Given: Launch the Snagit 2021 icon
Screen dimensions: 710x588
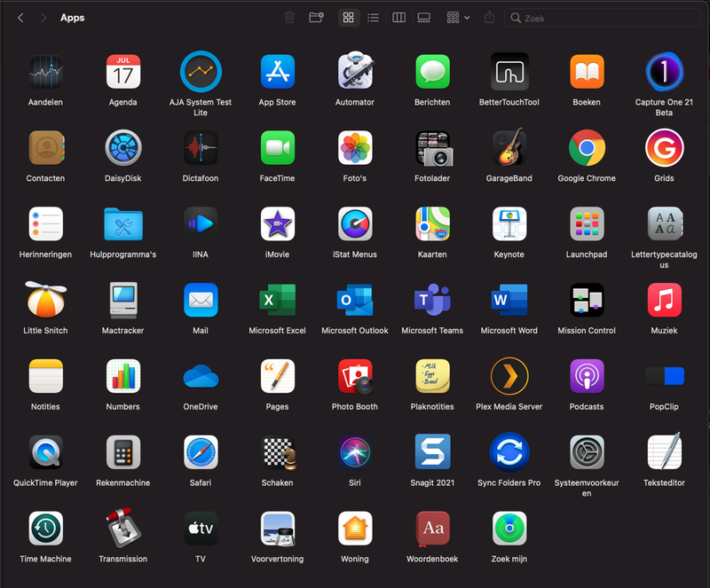Looking at the screenshot, I should 432,452.
